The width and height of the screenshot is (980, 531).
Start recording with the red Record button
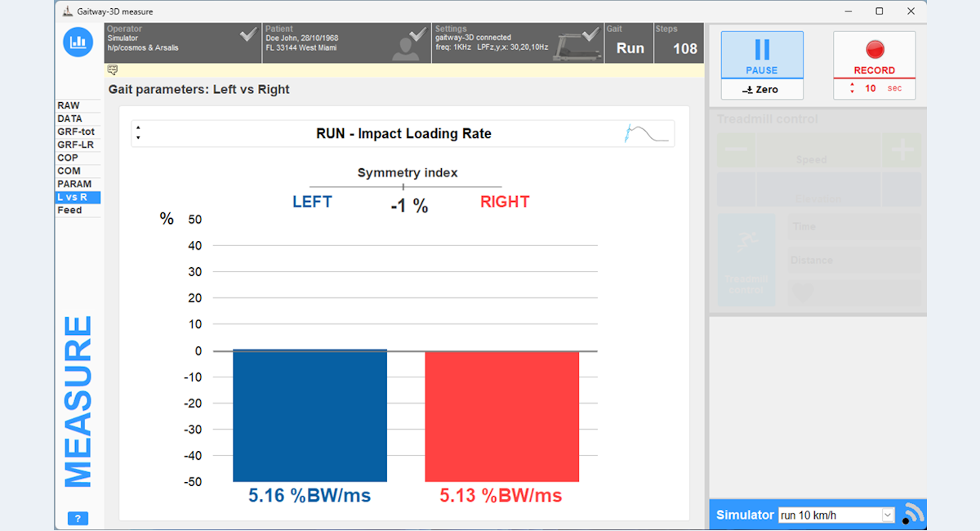pos(874,56)
